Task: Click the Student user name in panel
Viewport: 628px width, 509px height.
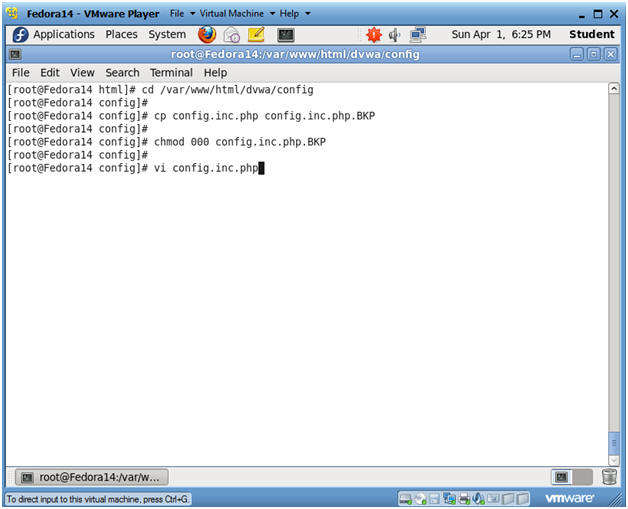Action: pyautogui.click(x=592, y=34)
